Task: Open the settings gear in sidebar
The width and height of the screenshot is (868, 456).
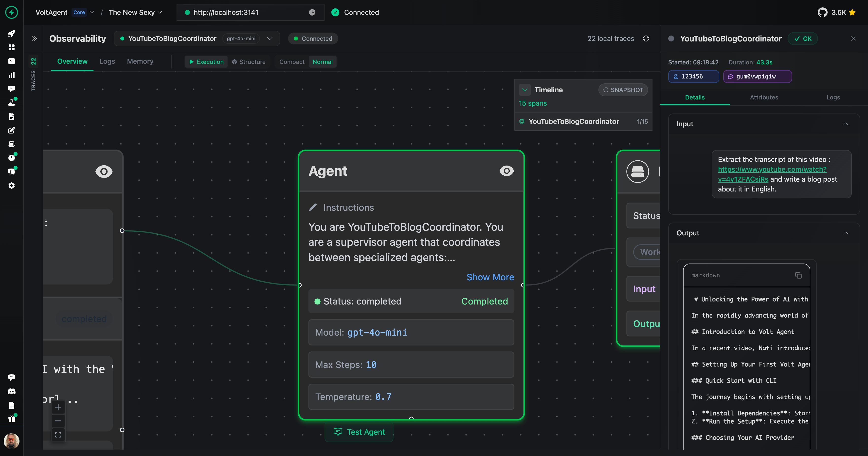Action: [11, 186]
